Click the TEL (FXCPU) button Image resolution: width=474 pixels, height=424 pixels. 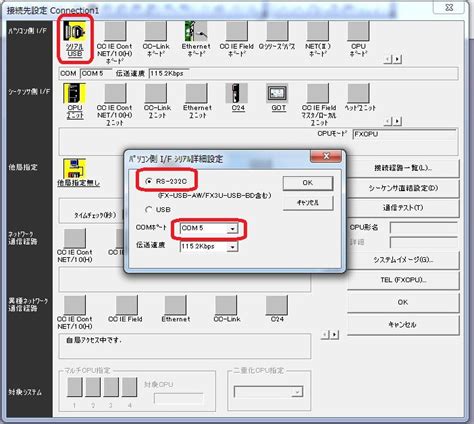click(403, 280)
